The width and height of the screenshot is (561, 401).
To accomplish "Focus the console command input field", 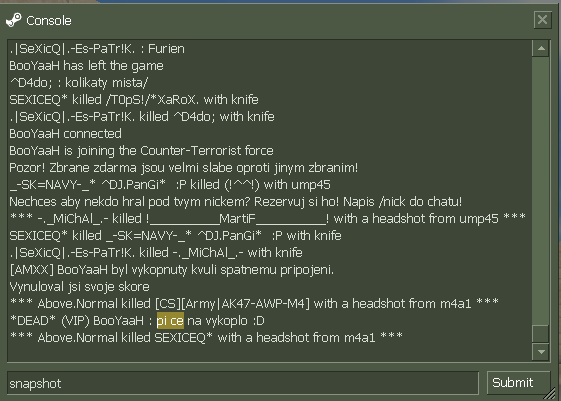I will point(243,383).
